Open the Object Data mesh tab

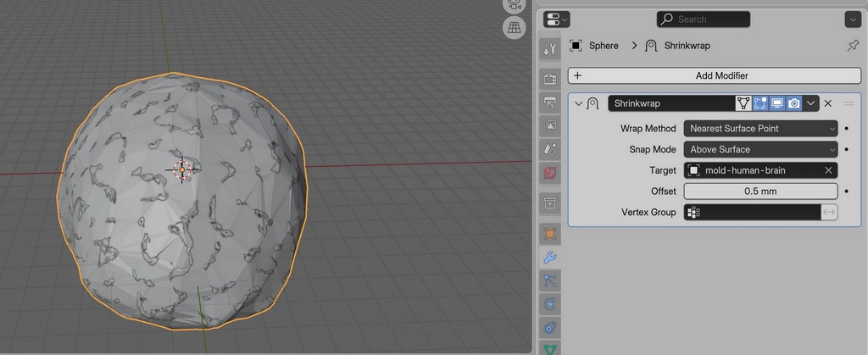[x=549, y=348]
